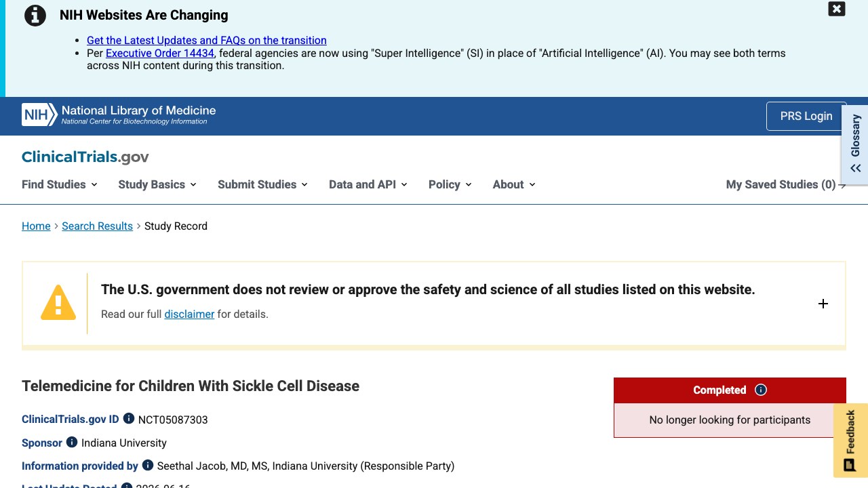The height and width of the screenshot is (488, 868).
Task: Open the Policy menu
Action: click(450, 184)
